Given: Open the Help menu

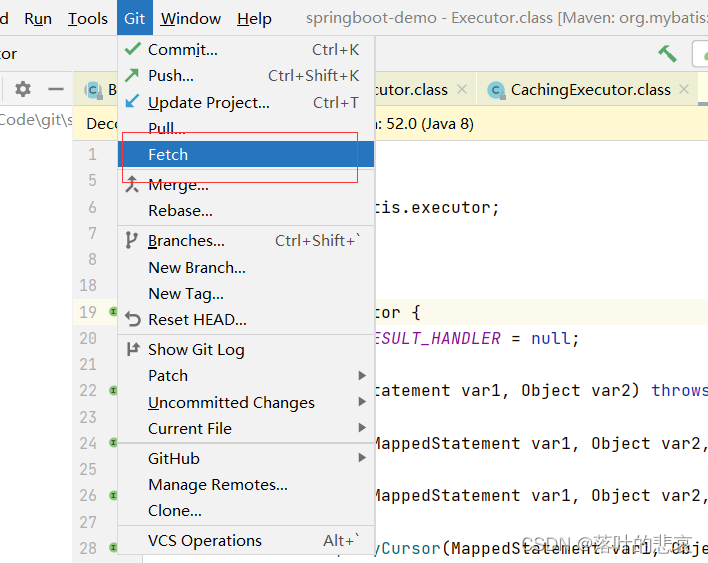Looking at the screenshot, I should pyautogui.click(x=254, y=19).
